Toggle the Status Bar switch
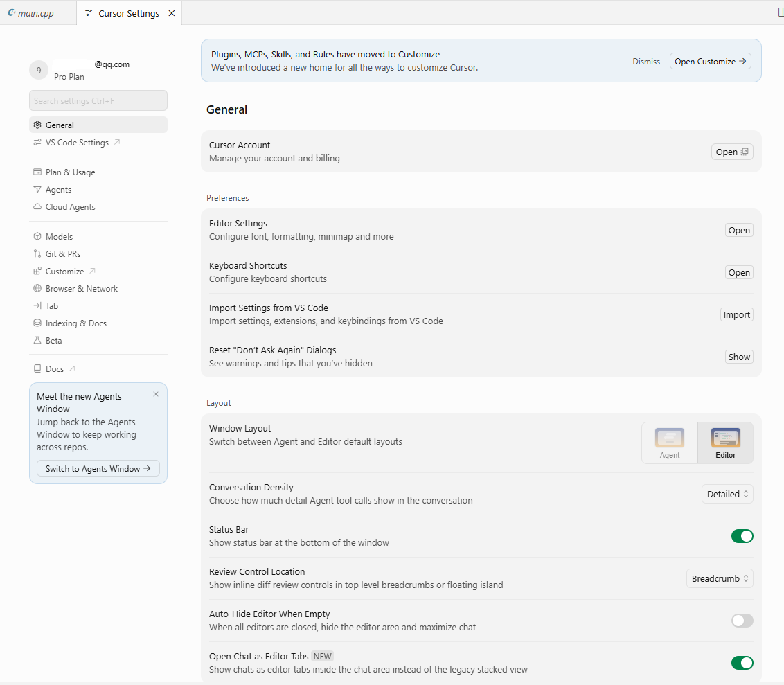Image resolution: width=784 pixels, height=685 pixels. coord(742,536)
